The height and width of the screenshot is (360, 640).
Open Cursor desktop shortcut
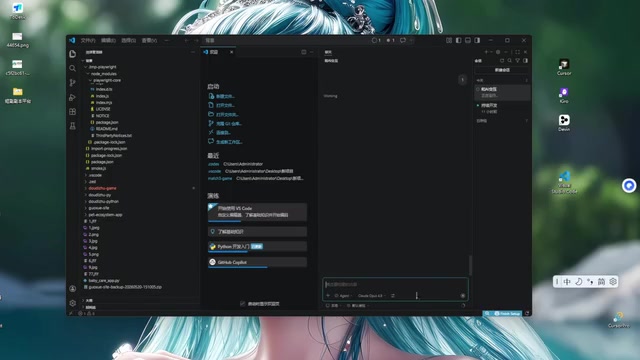564,67
